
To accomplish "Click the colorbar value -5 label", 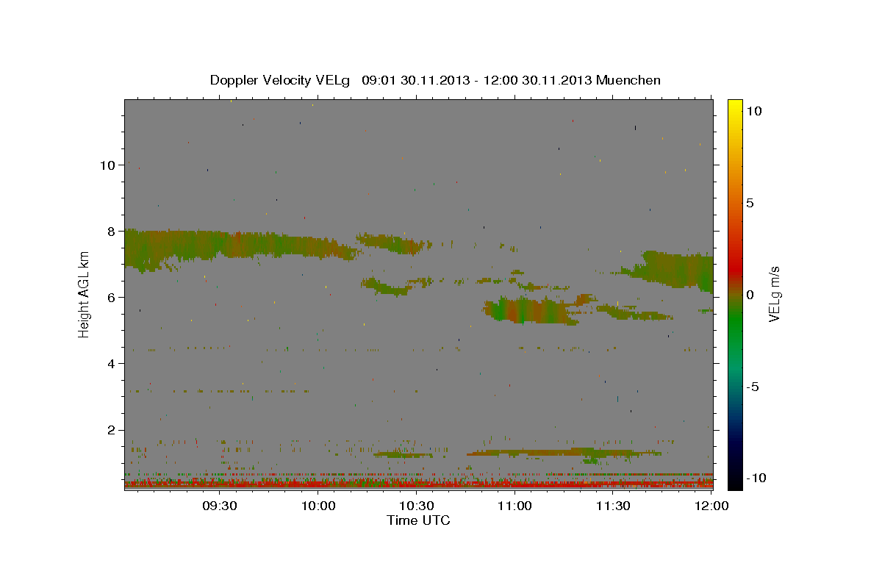I will tap(753, 387).
